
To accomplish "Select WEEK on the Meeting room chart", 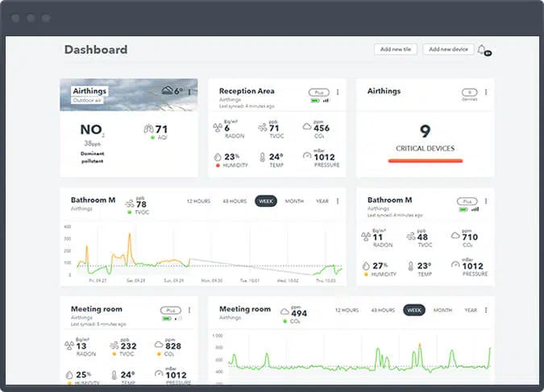I will coord(414,310).
